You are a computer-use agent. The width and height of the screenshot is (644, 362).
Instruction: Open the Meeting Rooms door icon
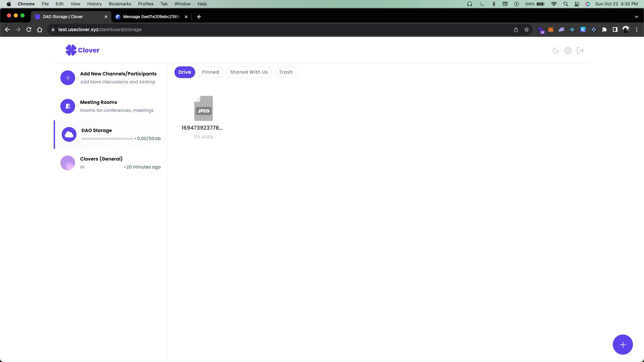tap(68, 106)
